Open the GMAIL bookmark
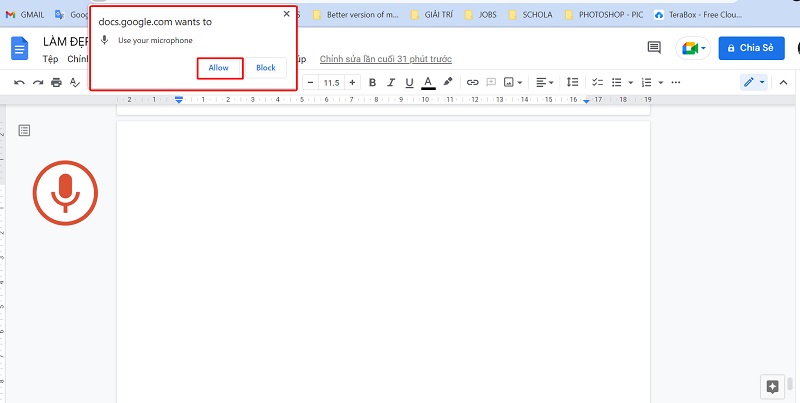Image resolution: width=800 pixels, height=403 pixels. click(26, 15)
